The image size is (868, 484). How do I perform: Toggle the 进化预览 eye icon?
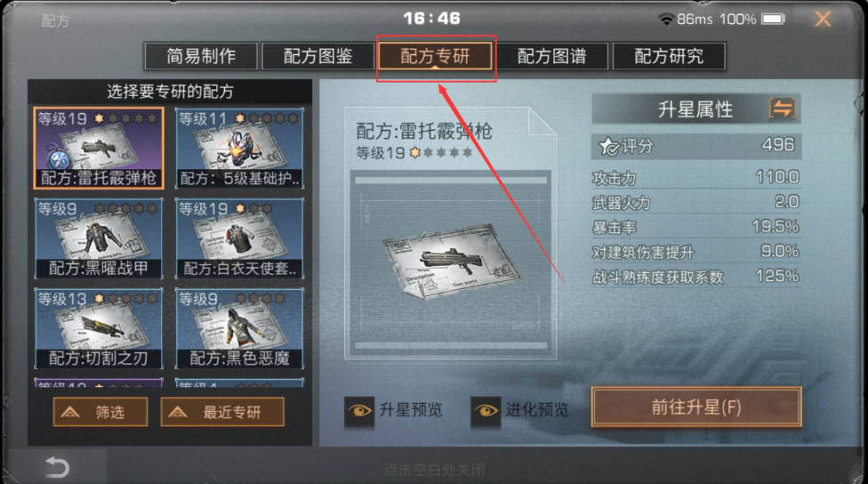[x=486, y=411]
